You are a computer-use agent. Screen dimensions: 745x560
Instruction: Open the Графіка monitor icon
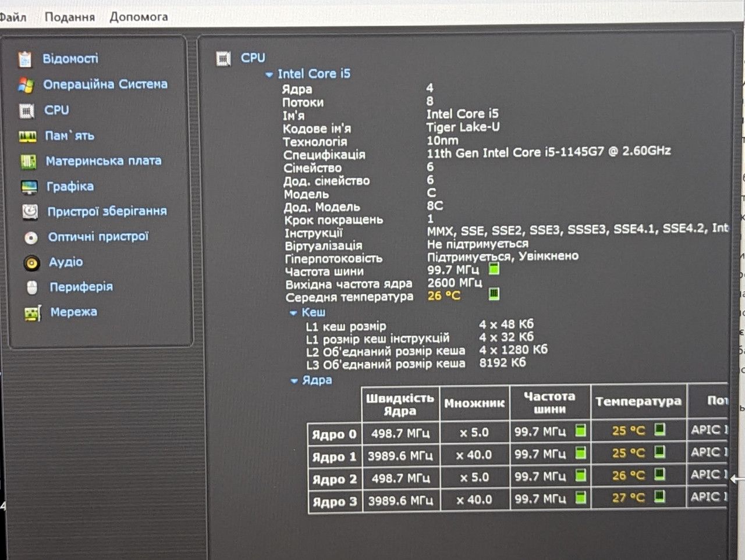click(x=29, y=187)
